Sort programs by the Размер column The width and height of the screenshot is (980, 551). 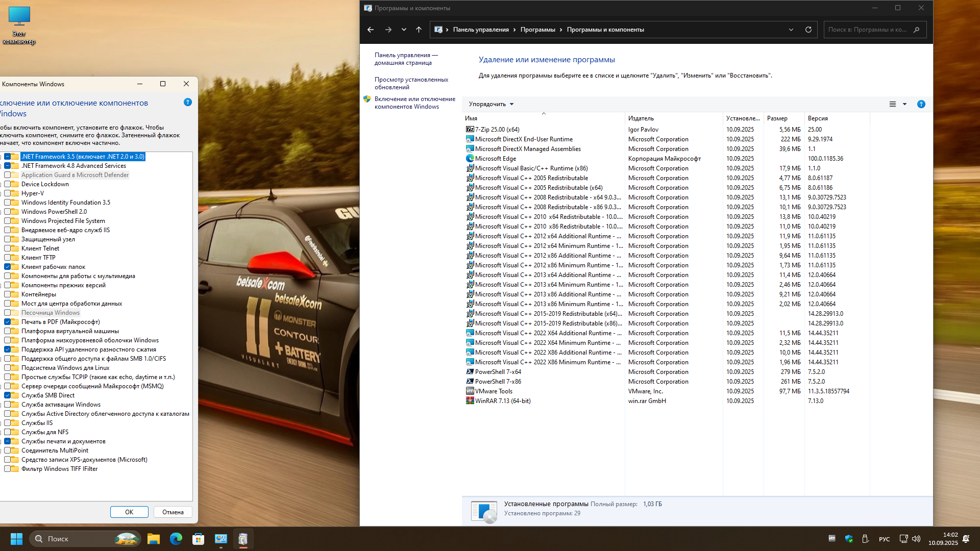(x=784, y=118)
